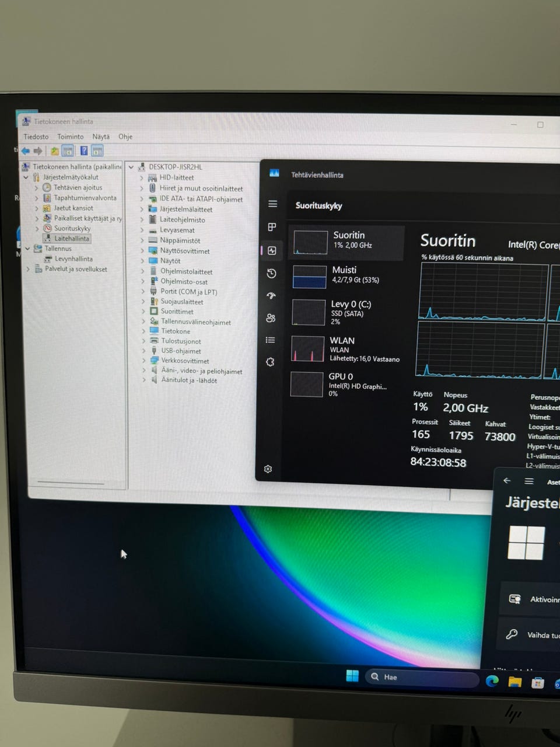Toggle the console tree pane toolbar icon
560x747 pixels.
[68, 151]
